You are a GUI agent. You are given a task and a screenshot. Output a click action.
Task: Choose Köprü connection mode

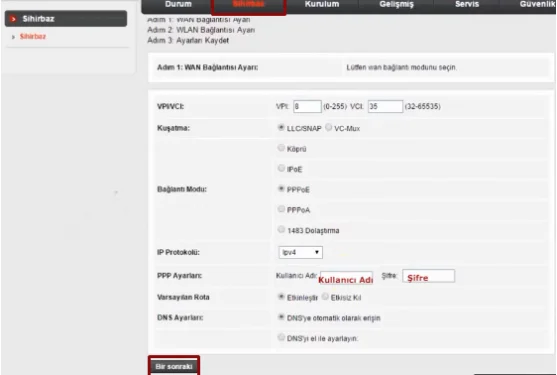pos(281,148)
